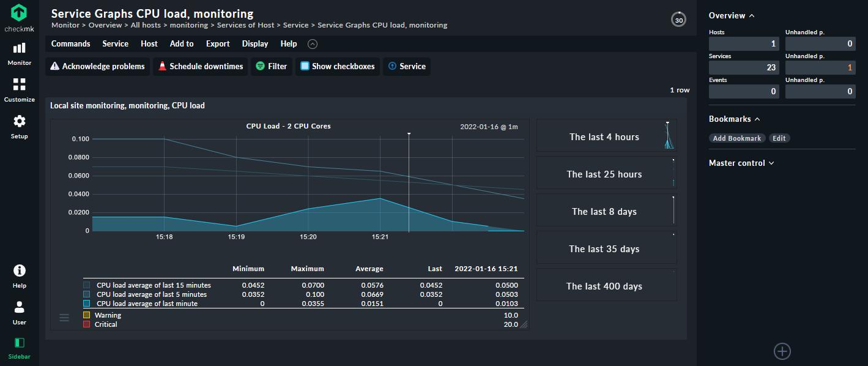Viewport: 868px width, 366px height.
Task: Open the Setup gear icon in sidebar
Action: (x=19, y=122)
